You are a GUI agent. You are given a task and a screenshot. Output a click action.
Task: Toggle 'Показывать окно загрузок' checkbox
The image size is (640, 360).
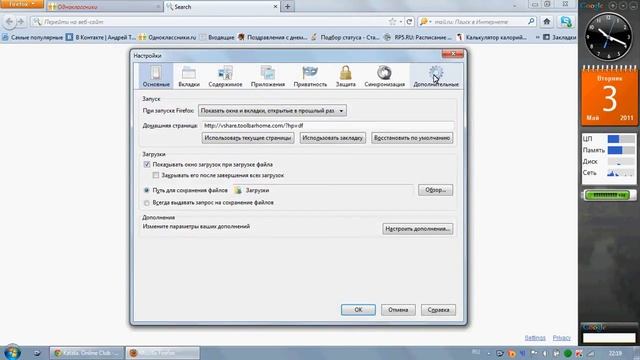coord(147,164)
